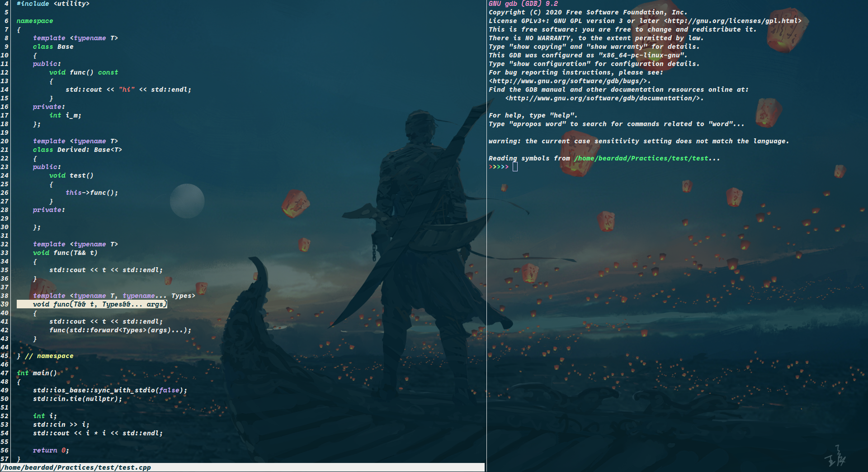Image resolution: width=868 pixels, height=472 pixels.
Task: Click 'void test()' on line 24
Action: click(71, 175)
